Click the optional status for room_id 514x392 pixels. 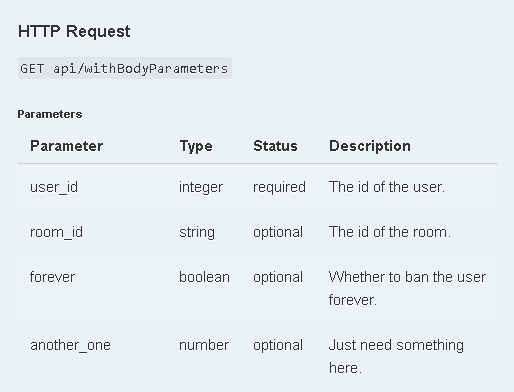tap(278, 232)
